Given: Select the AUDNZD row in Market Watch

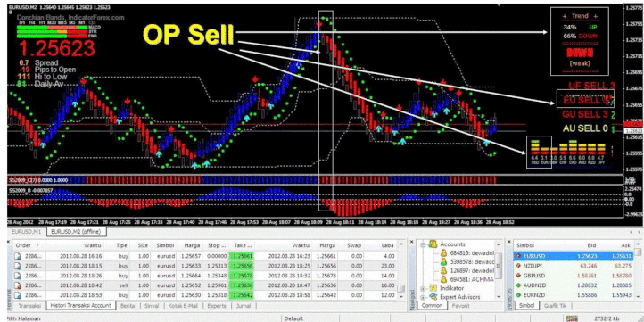Looking at the screenshot, I should [x=574, y=285].
